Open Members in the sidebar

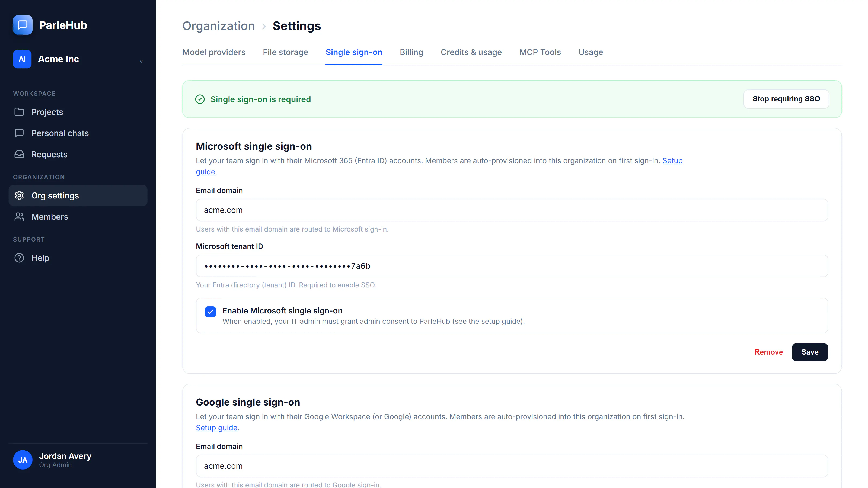click(78, 217)
